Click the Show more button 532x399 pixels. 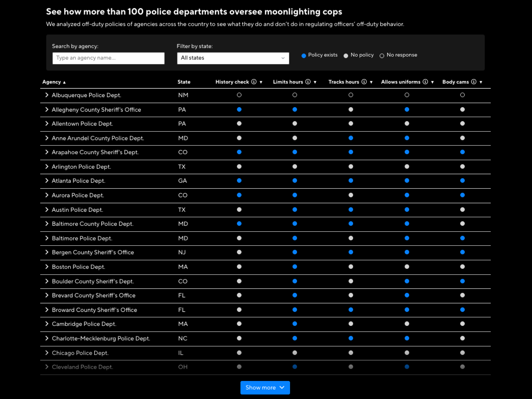[x=265, y=388]
